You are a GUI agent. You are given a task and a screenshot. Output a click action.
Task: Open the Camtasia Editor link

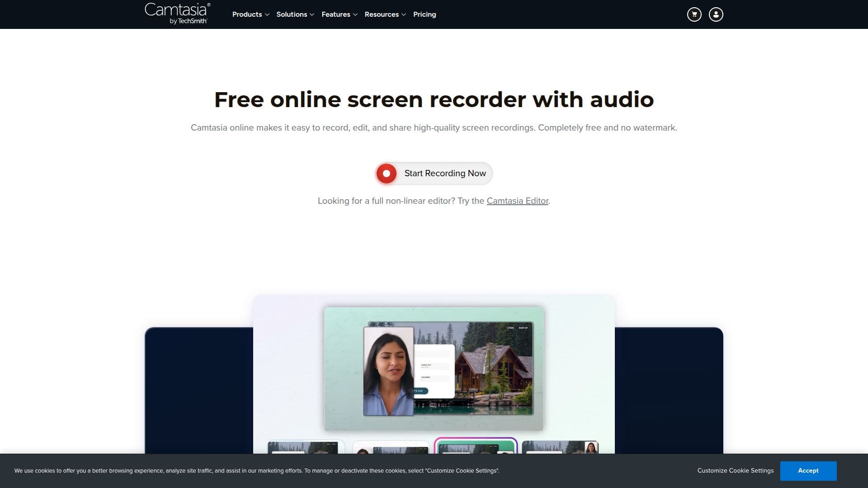[517, 201]
